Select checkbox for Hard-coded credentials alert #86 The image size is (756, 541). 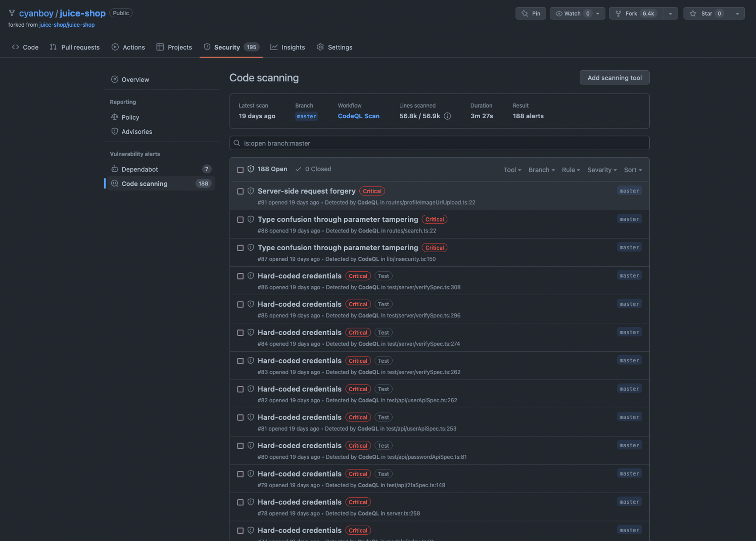[x=240, y=276]
